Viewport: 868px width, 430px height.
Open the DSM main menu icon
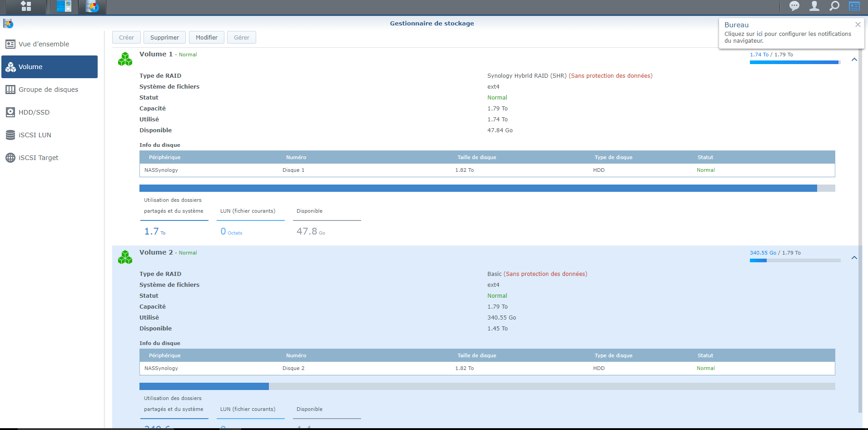coord(26,6)
